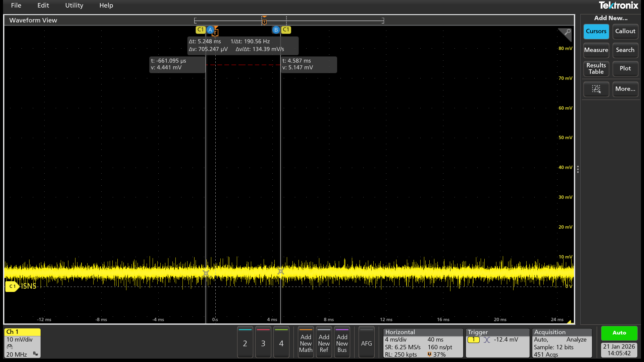Image resolution: width=644 pixels, height=362 pixels.
Task: Open the Trigger settings badge
Action: pyautogui.click(x=497, y=343)
